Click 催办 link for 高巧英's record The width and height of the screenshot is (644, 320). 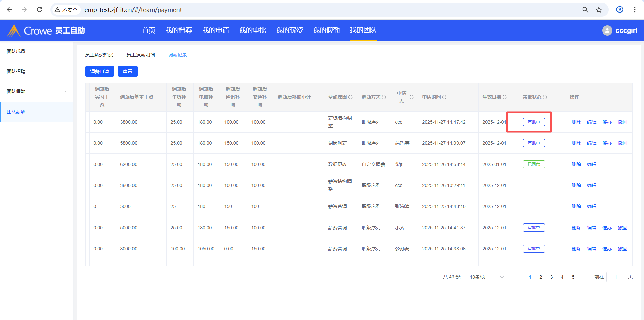607,143
